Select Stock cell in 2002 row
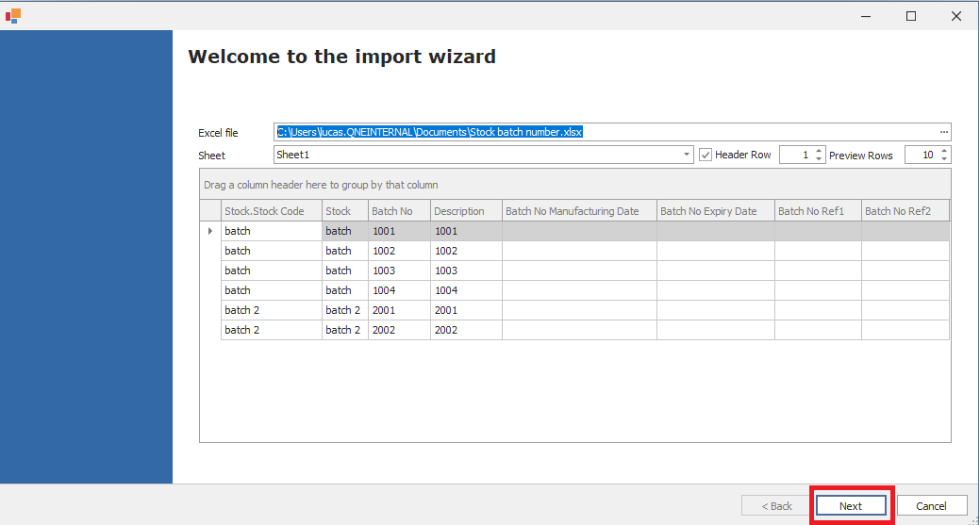 tap(345, 330)
